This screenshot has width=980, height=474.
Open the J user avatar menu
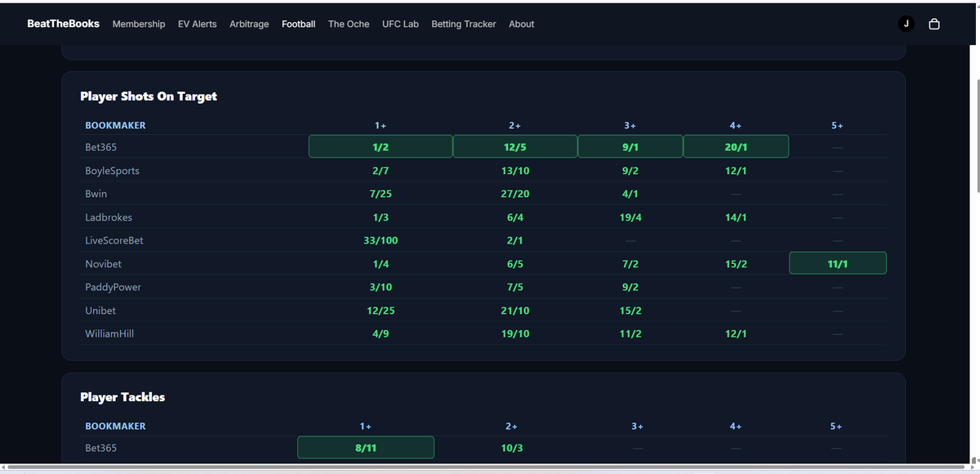point(906,24)
